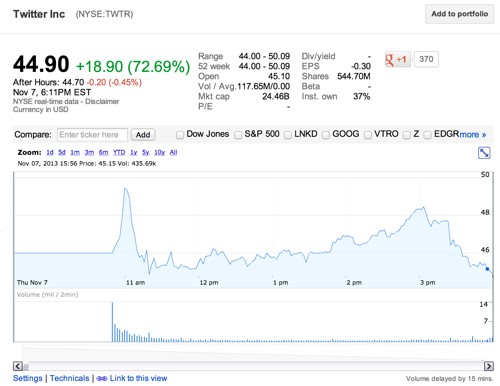The width and height of the screenshot is (500, 386).
Task: Click the chain icon beside Link to this view
Action: coord(102,379)
